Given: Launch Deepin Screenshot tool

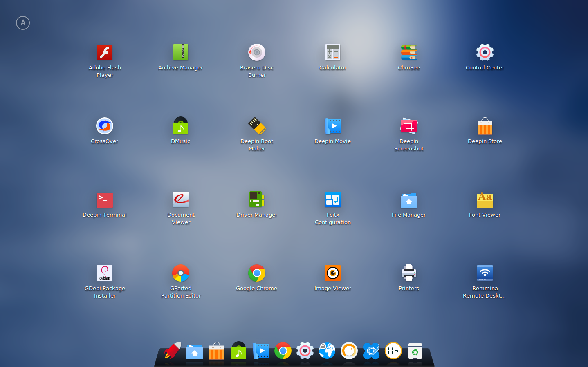Looking at the screenshot, I should pyautogui.click(x=409, y=126).
